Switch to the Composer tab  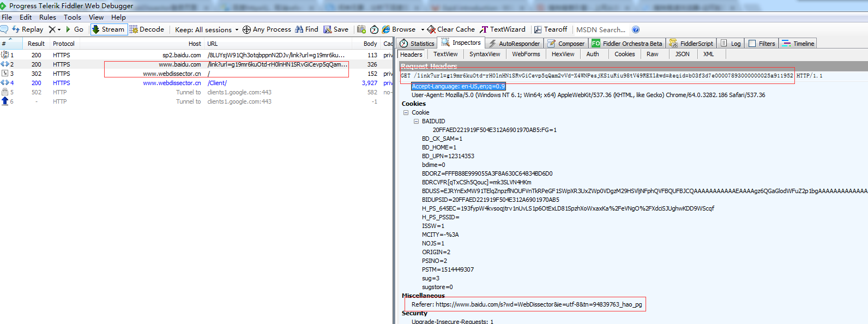pos(566,44)
